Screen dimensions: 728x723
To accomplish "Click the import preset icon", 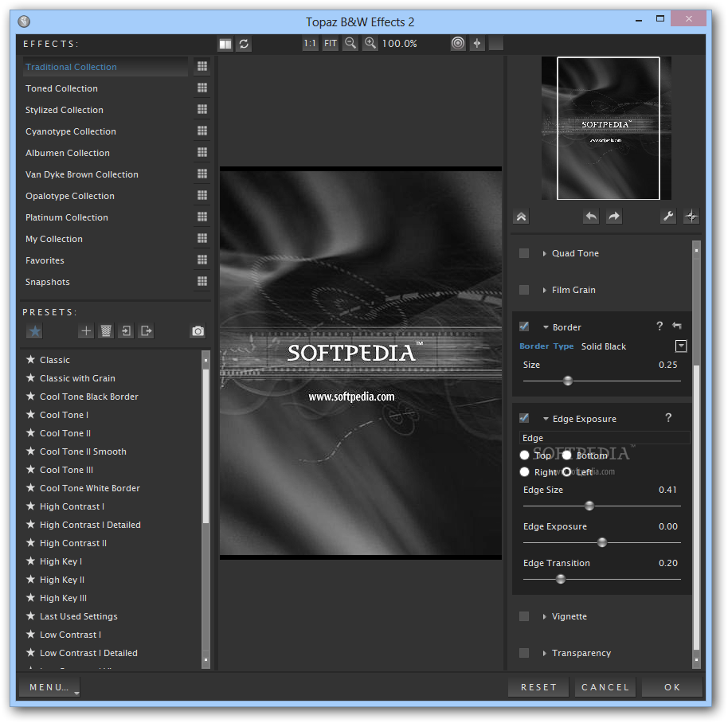I will tap(126, 331).
